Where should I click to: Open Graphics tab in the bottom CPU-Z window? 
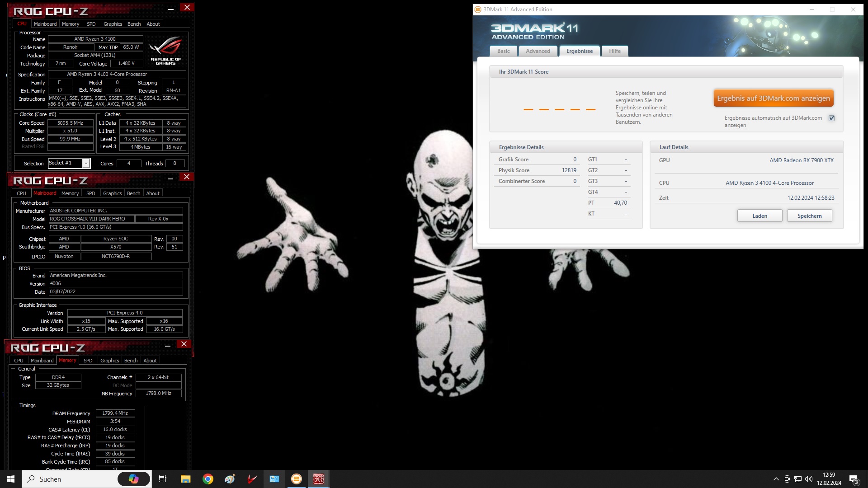click(110, 361)
